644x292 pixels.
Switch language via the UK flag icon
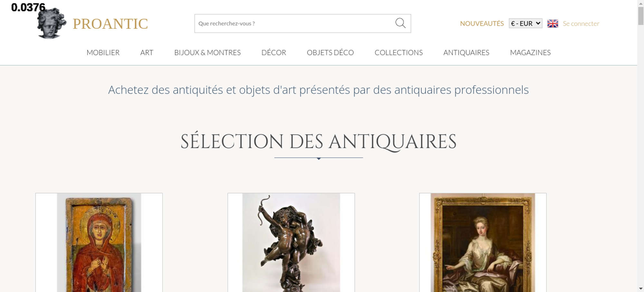[x=553, y=23]
